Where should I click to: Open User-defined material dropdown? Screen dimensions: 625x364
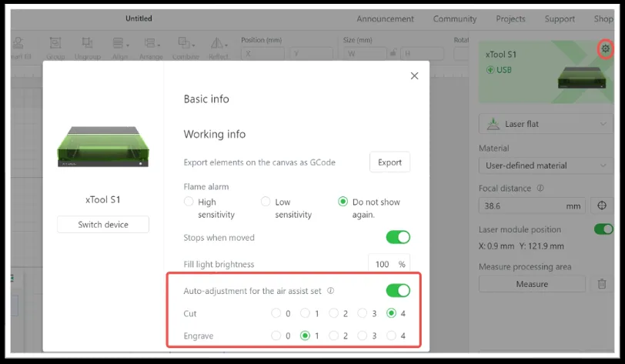pos(546,165)
